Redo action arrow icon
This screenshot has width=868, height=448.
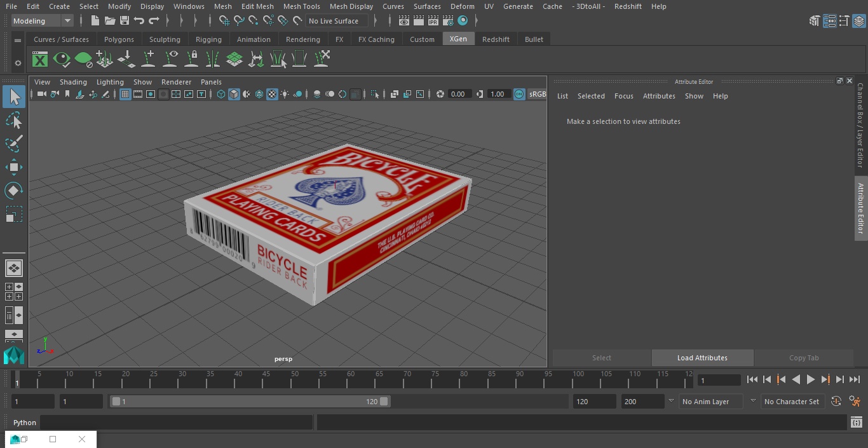pos(154,21)
